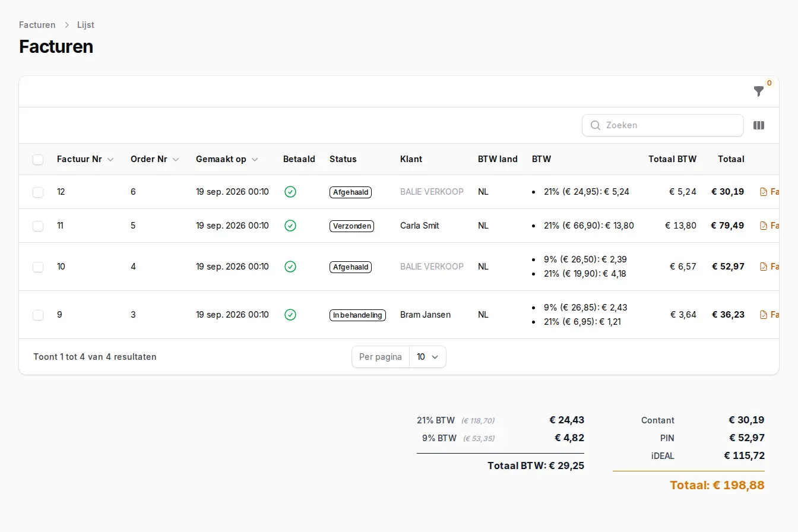The height and width of the screenshot is (532, 798).
Task: Click the Totaal BTW value € 13,80
Action: point(680,226)
